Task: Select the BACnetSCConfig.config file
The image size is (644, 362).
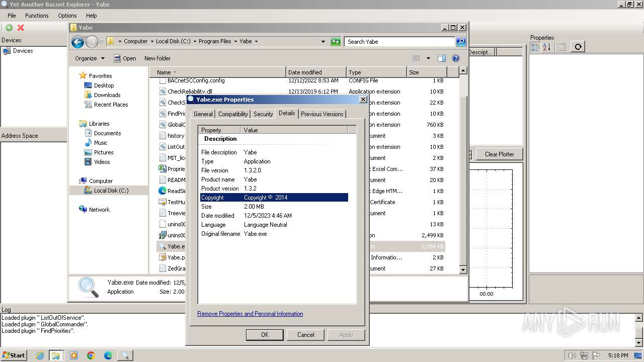Action: point(196,80)
